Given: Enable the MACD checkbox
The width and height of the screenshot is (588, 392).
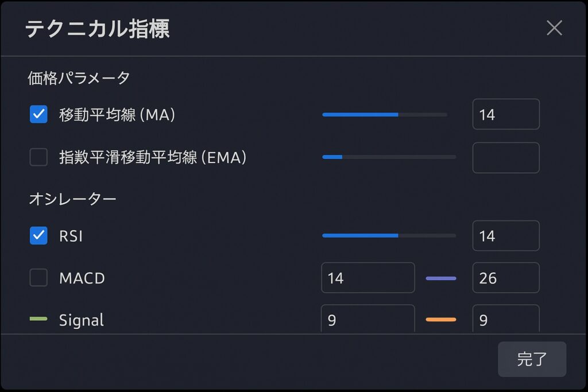Looking at the screenshot, I should (38, 278).
